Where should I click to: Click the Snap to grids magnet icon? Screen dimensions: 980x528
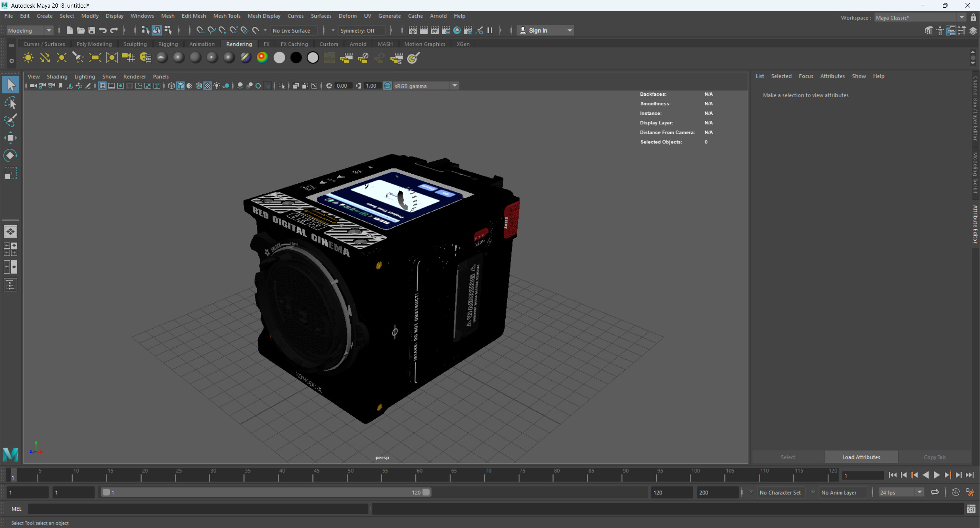pos(200,30)
